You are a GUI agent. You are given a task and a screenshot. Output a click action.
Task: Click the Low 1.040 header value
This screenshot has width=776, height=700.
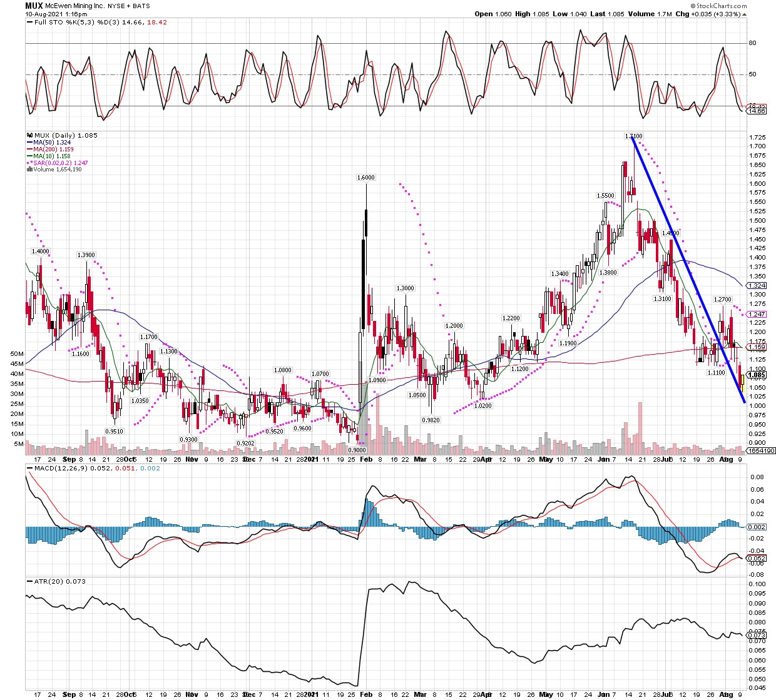click(x=570, y=14)
